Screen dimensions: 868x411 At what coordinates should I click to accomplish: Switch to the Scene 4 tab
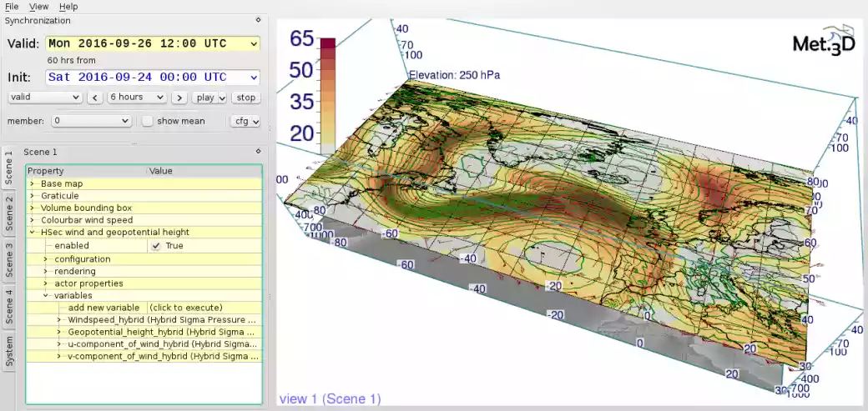tap(9, 307)
